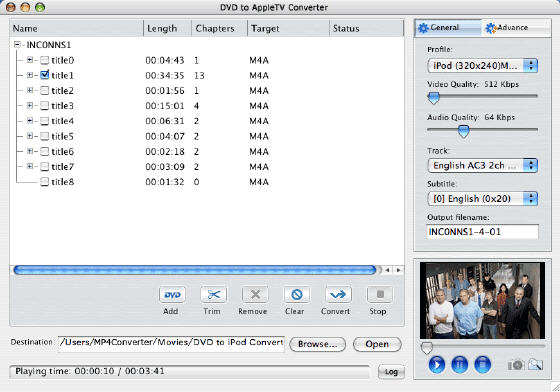The height and width of the screenshot is (392, 560).
Task: Open the audio Track dropdown
Action: pyautogui.click(x=482, y=165)
